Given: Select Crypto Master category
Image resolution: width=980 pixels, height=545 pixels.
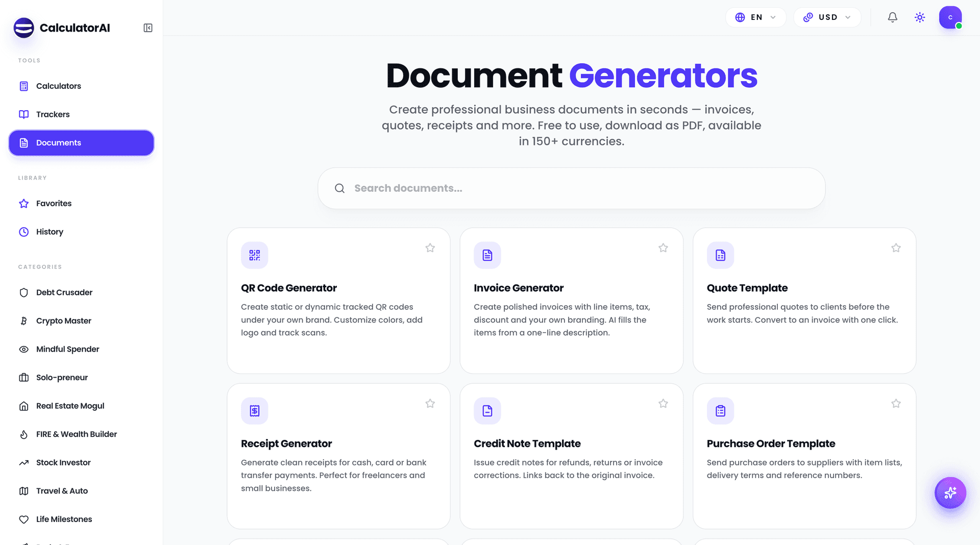Looking at the screenshot, I should coord(81,321).
